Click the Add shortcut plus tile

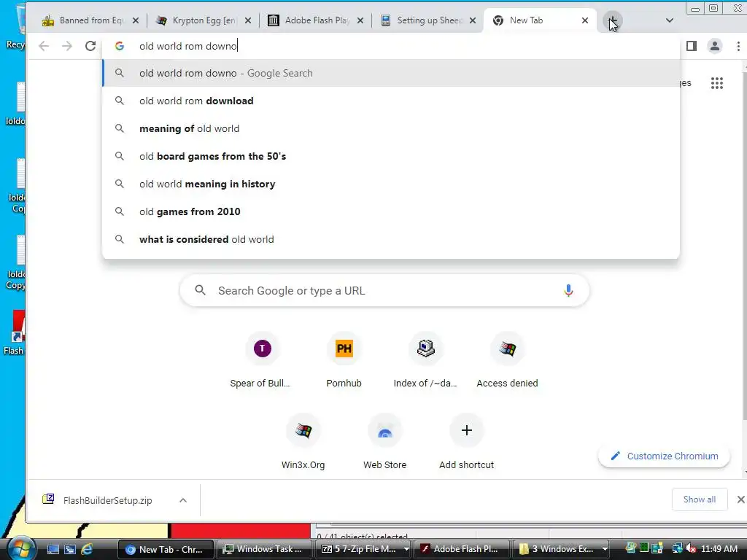[x=466, y=443]
